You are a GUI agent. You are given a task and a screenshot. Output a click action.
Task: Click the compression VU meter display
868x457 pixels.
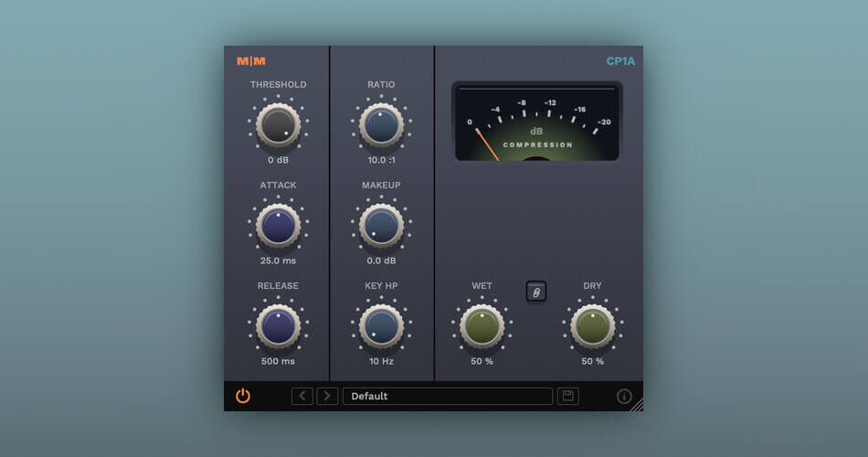click(537, 122)
